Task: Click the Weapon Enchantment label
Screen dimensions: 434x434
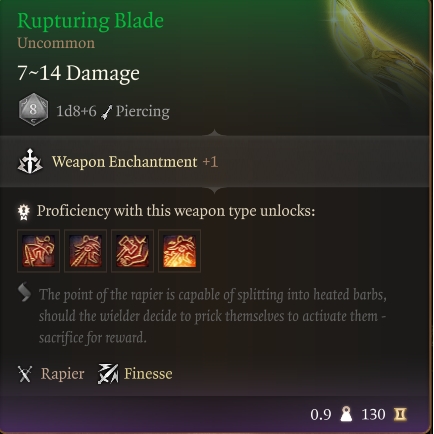Action: [124, 162]
